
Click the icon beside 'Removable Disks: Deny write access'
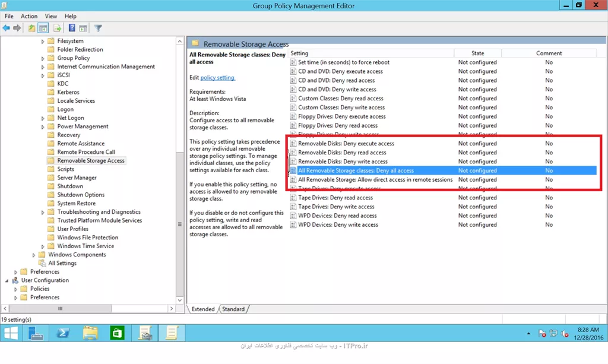pyautogui.click(x=293, y=162)
